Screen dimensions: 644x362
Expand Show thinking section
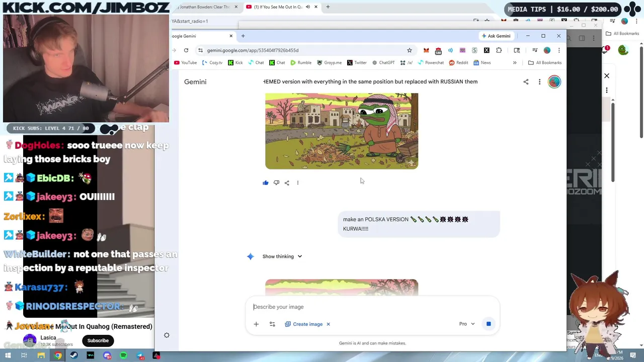[282, 256]
